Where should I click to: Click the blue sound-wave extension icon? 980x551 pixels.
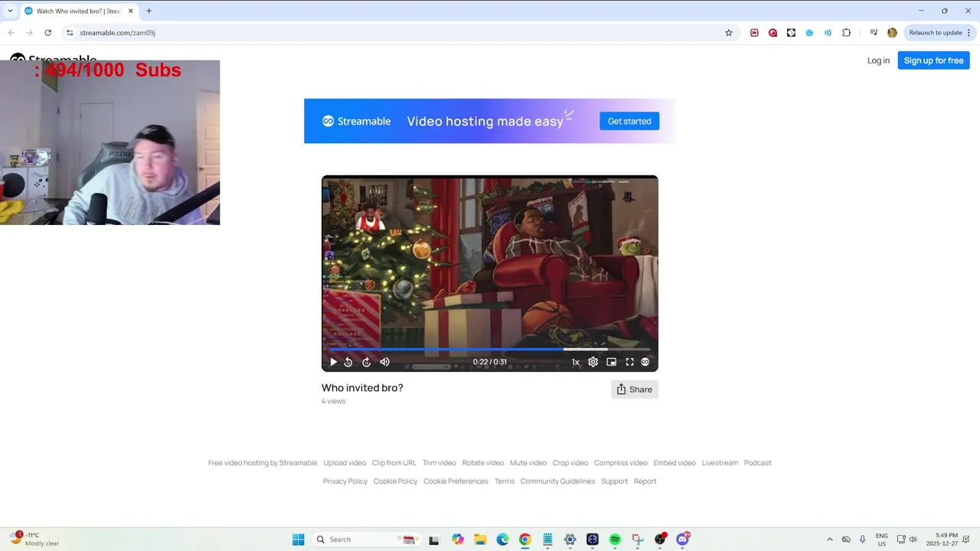[828, 33]
